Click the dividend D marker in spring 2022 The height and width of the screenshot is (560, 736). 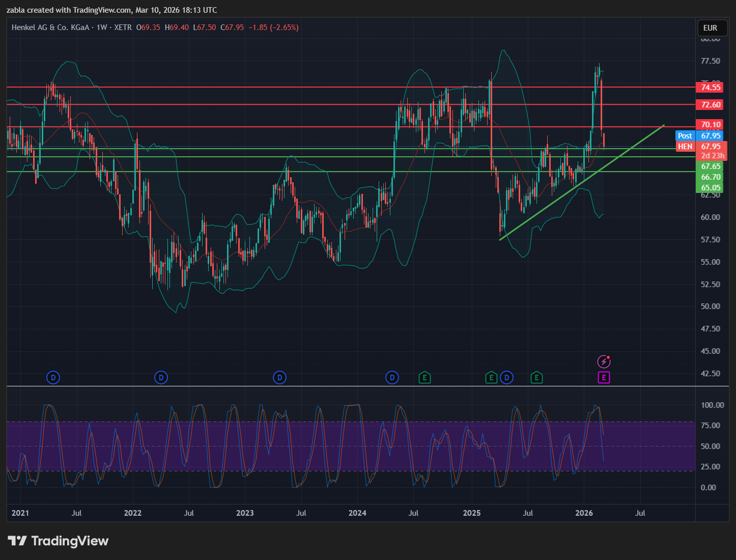pyautogui.click(x=161, y=378)
